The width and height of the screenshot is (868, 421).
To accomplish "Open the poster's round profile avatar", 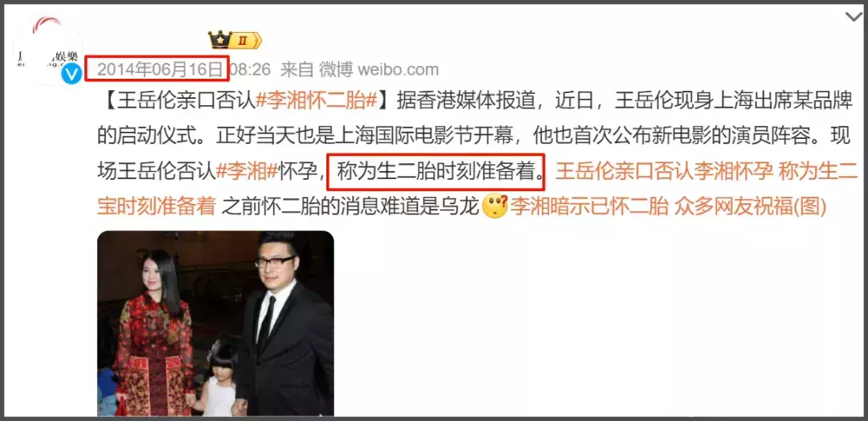I will pos(48,50).
